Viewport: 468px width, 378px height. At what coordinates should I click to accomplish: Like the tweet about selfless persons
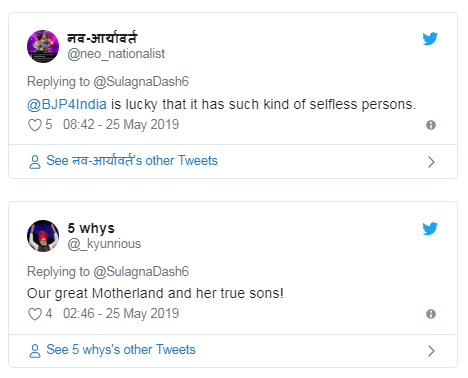pos(35,125)
